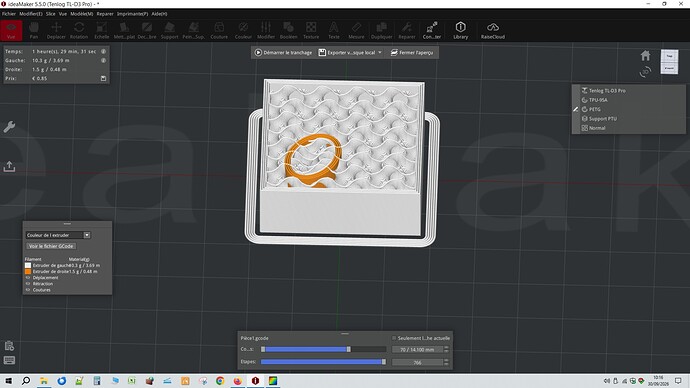Click the Étapes slider handle
Screen dimensions: 690x388
(x=384, y=362)
